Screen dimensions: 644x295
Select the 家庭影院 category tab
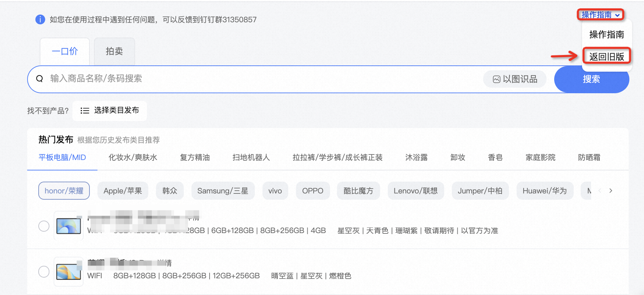(x=541, y=158)
